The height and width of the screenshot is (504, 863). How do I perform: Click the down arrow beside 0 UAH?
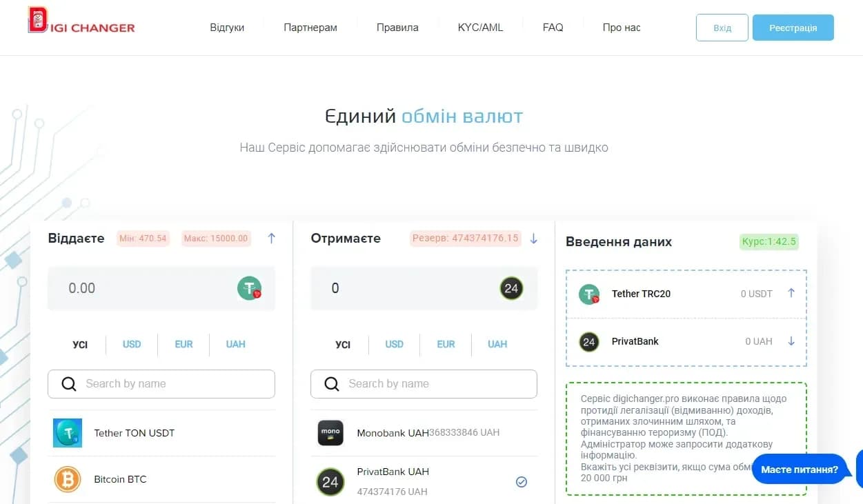pos(791,341)
